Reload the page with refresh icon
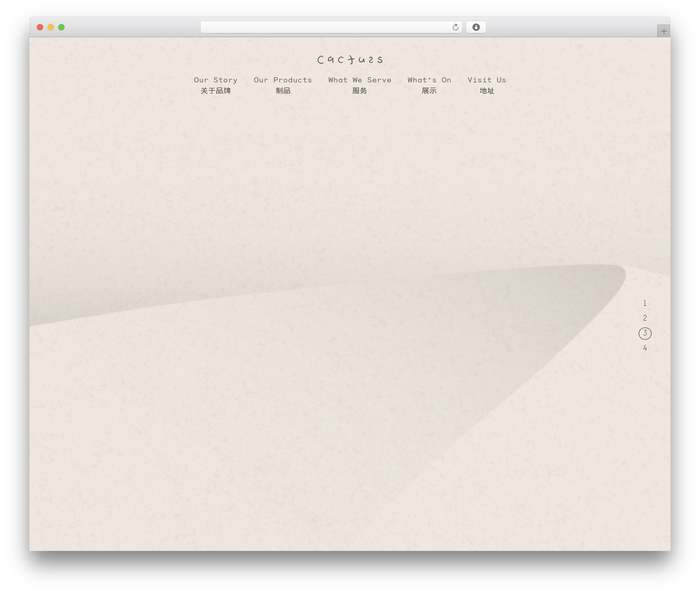 pyautogui.click(x=455, y=27)
